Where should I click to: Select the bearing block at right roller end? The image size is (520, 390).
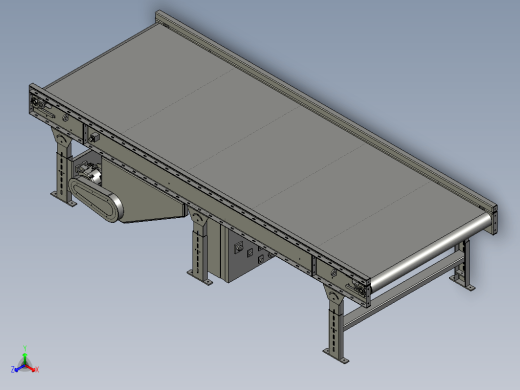(x=360, y=289)
